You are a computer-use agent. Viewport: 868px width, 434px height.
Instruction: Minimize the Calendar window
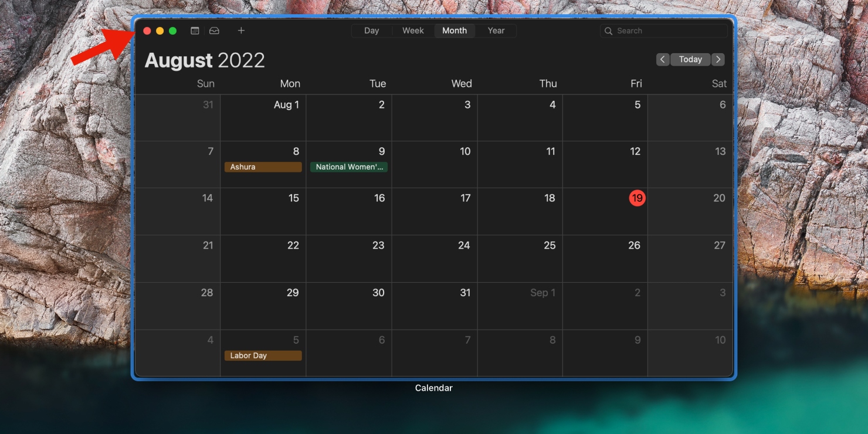pos(160,30)
